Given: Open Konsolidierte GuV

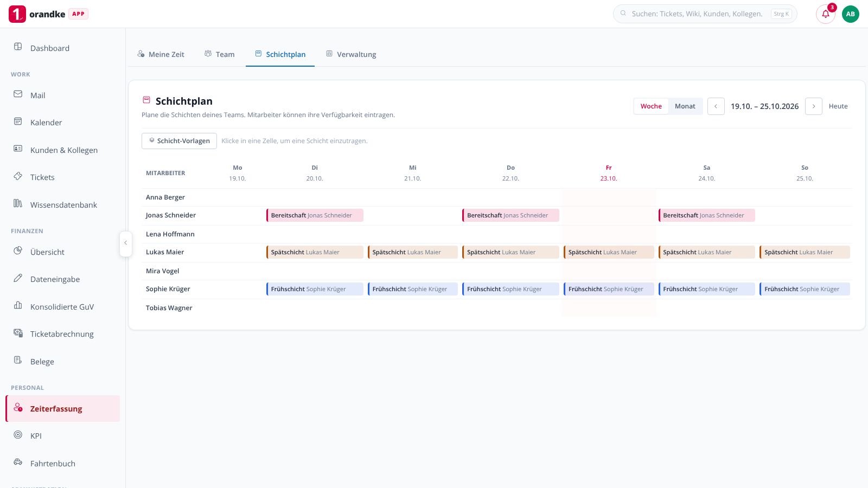Looking at the screenshot, I should [x=63, y=307].
